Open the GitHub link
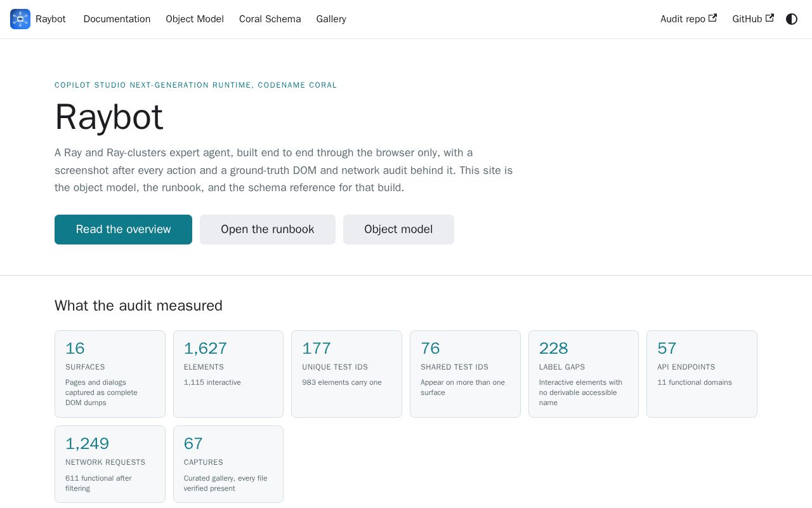812x508 pixels. 753,19
